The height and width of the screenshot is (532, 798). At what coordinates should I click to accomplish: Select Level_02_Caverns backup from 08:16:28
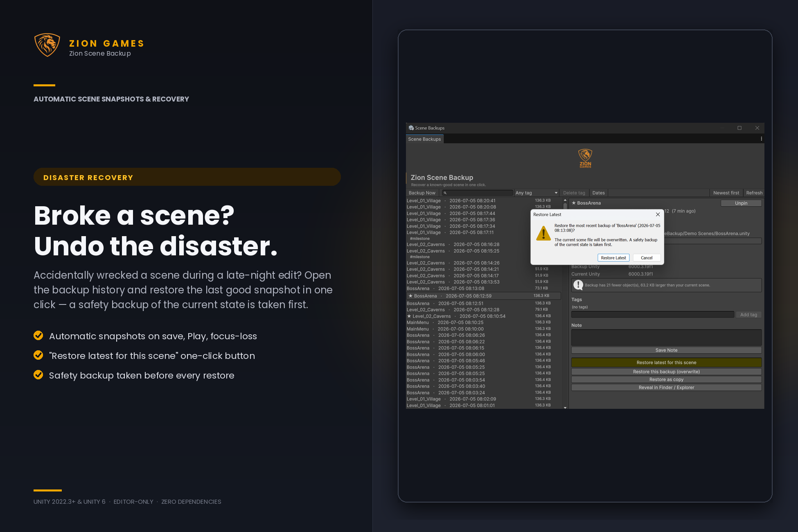tap(483, 245)
